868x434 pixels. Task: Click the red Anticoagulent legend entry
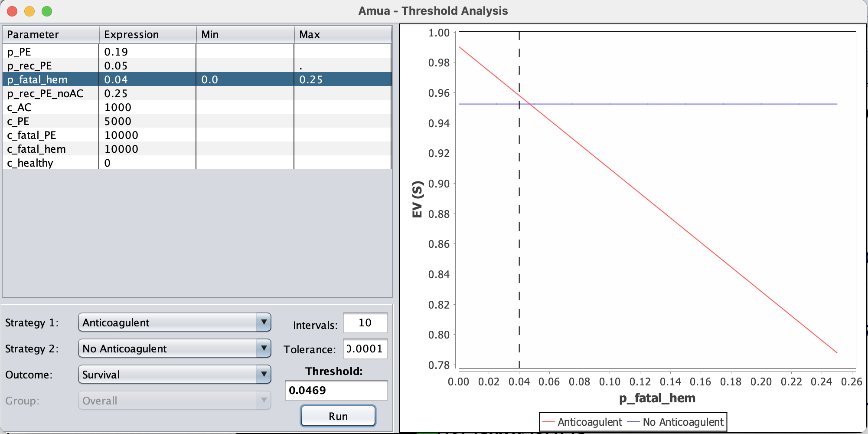tap(582, 422)
